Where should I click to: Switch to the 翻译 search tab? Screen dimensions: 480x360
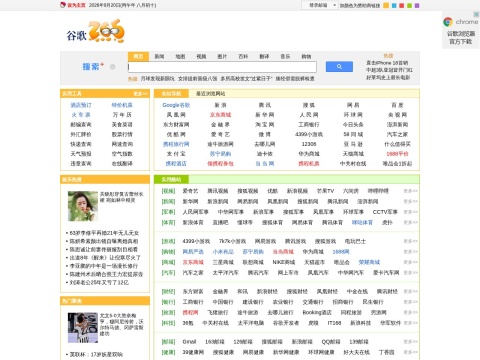click(264, 56)
